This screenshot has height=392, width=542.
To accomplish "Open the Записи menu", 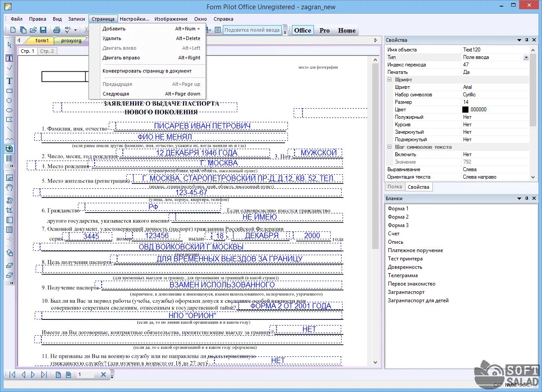I will 77,19.
